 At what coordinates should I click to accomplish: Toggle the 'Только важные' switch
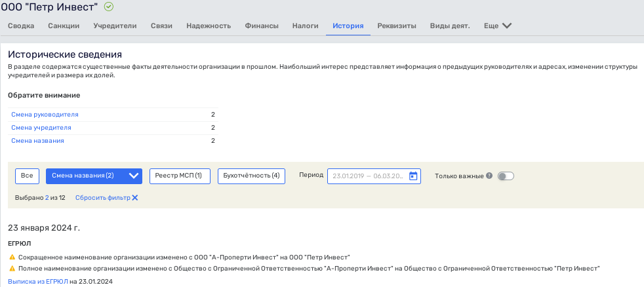[x=506, y=176]
